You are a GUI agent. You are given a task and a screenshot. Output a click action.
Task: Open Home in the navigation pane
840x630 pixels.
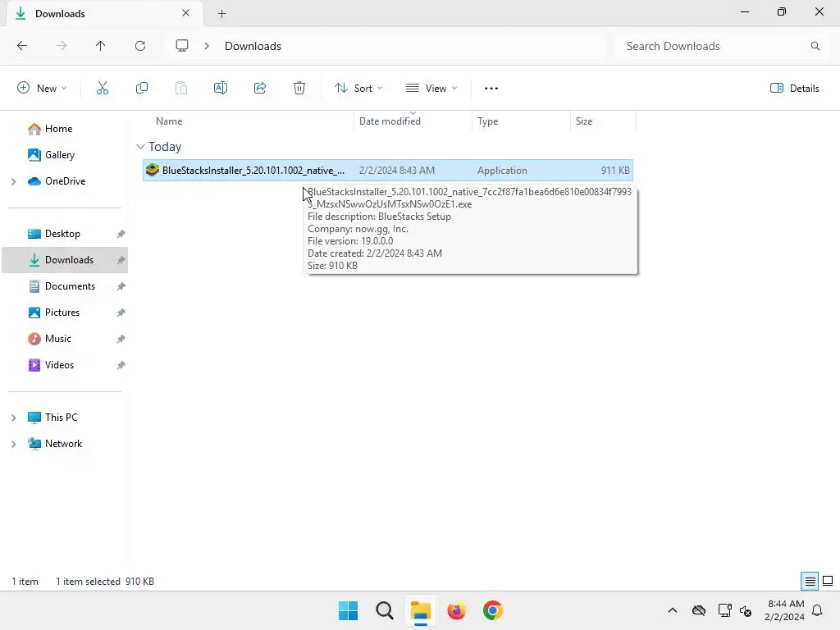[58, 129]
